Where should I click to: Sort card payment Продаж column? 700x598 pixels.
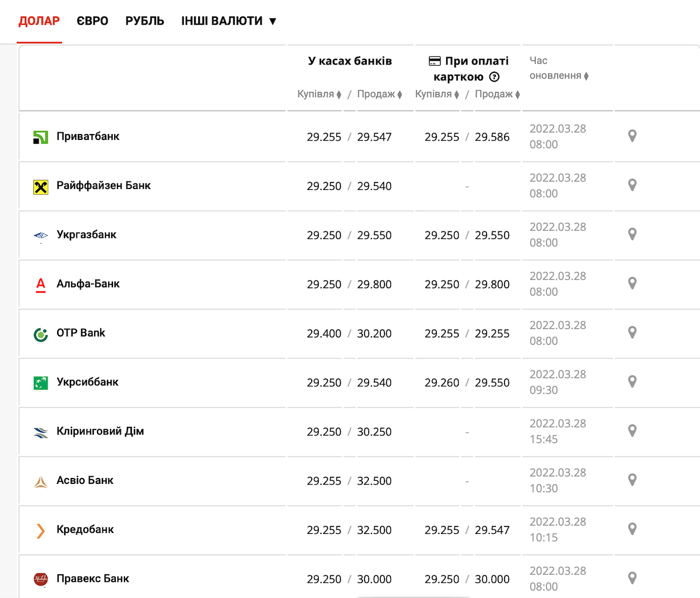[x=498, y=94]
